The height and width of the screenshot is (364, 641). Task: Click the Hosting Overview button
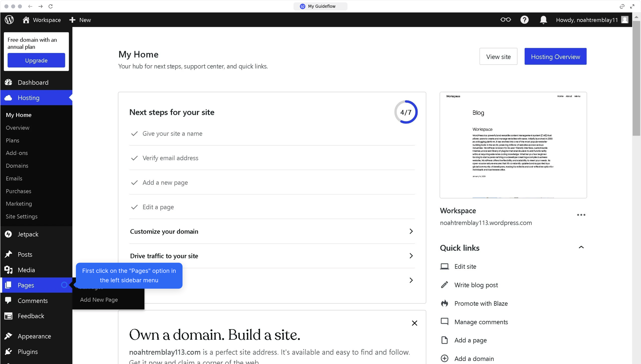[555, 56]
